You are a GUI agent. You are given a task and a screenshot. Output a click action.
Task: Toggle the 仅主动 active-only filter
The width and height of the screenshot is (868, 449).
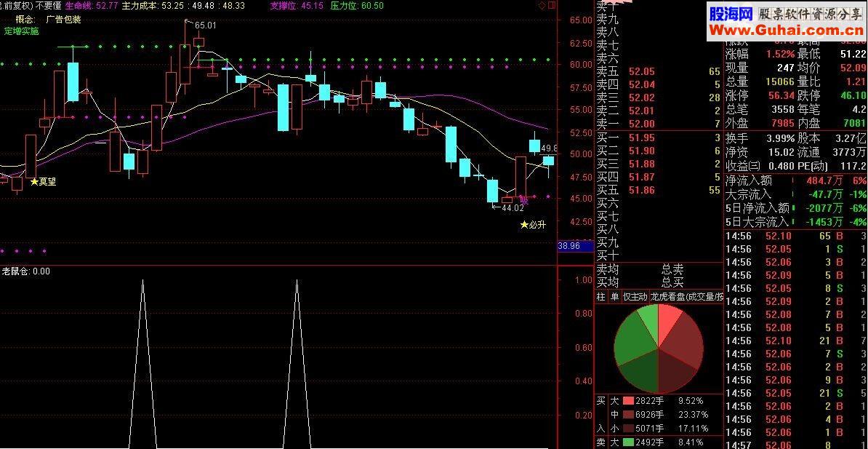coord(635,297)
